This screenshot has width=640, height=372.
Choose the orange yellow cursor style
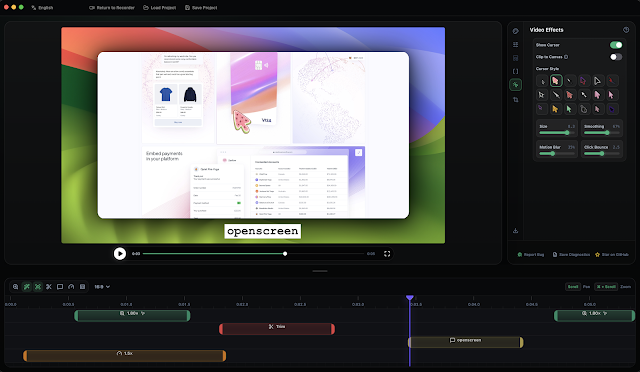[x=555, y=109]
